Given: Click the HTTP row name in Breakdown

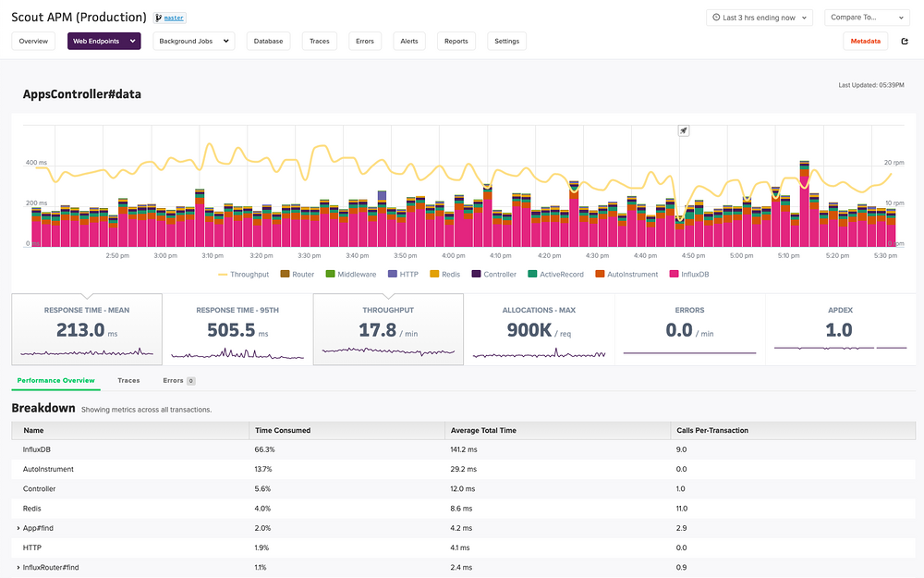Looking at the screenshot, I should (32, 547).
